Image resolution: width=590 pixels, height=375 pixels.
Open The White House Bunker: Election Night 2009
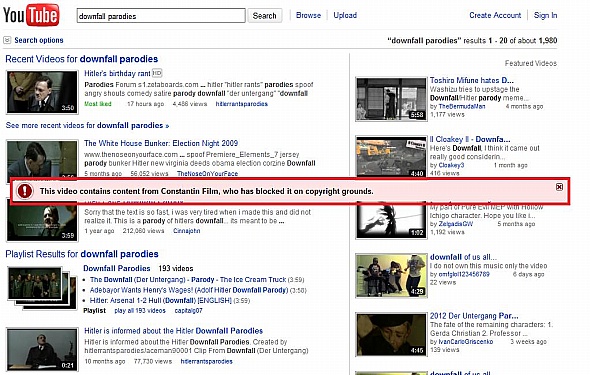pyautogui.click(x=161, y=143)
